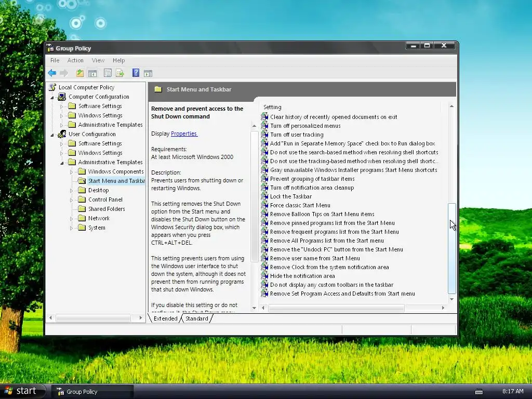Select Remove user name from Start Menu
This screenshot has width=532, height=399.
[x=315, y=258]
